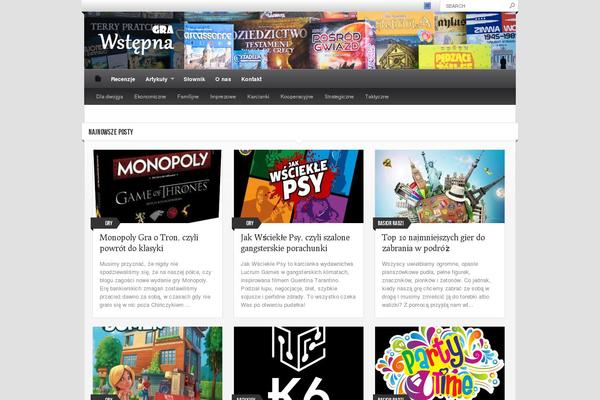Select the Imprezowe category
The height and width of the screenshot is (400, 600).
pos(223,97)
